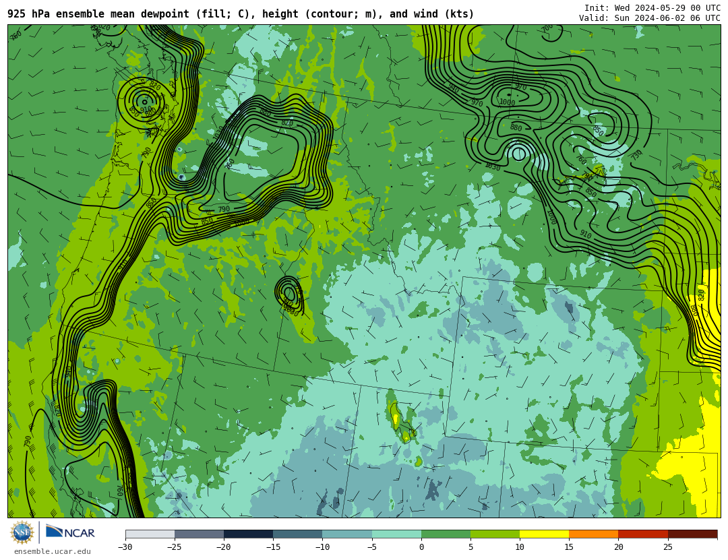Viewport: 728px width, 560px height.
Task: Click the orange 15 to 20 swatch
Action: (594, 534)
